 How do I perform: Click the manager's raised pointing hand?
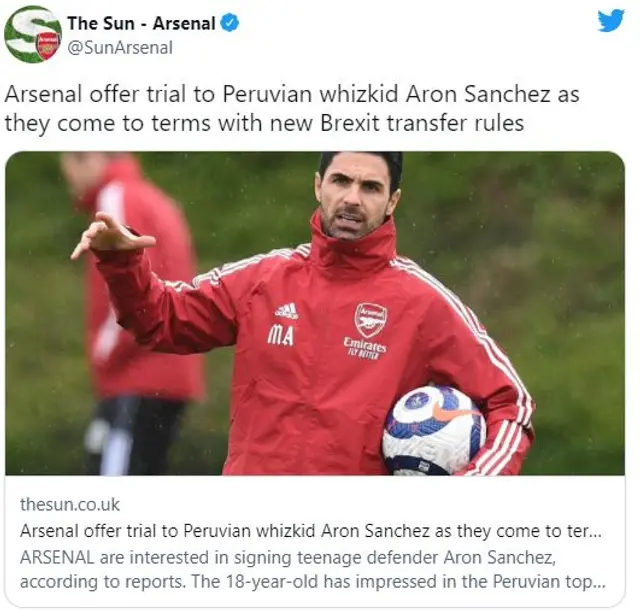point(113,236)
